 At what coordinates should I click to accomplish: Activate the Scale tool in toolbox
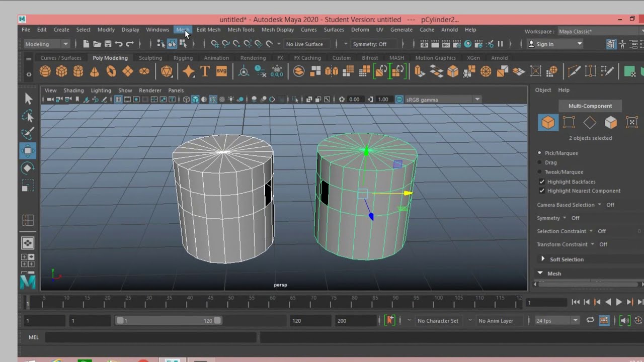pyautogui.click(x=28, y=185)
